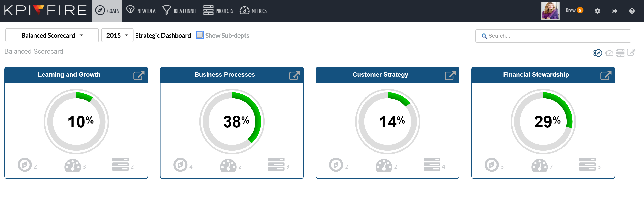
Task: Click the pop-out icon on Business Processes
Action: click(294, 75)
